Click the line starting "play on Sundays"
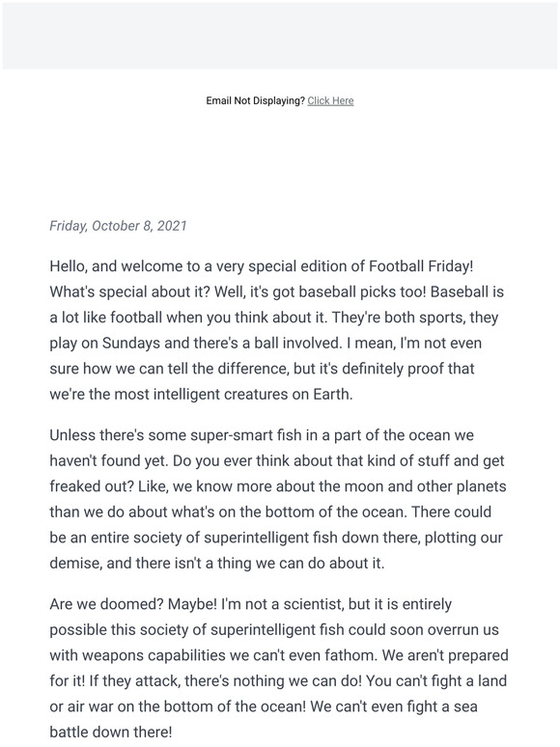The width and height of the screenshot is (560, 747). pos(266,343)
